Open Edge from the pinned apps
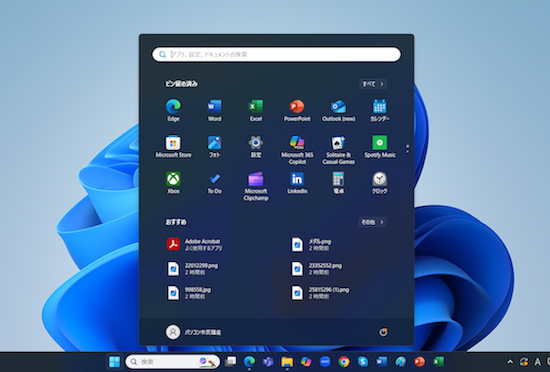This screenshot has width=550, height=372. [173, 110]
